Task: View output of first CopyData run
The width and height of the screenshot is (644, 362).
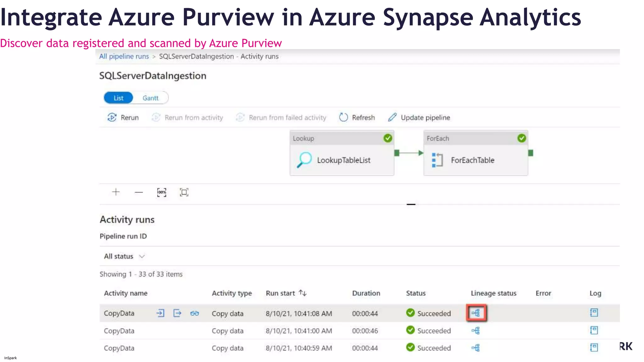Action: click(177, 313)
